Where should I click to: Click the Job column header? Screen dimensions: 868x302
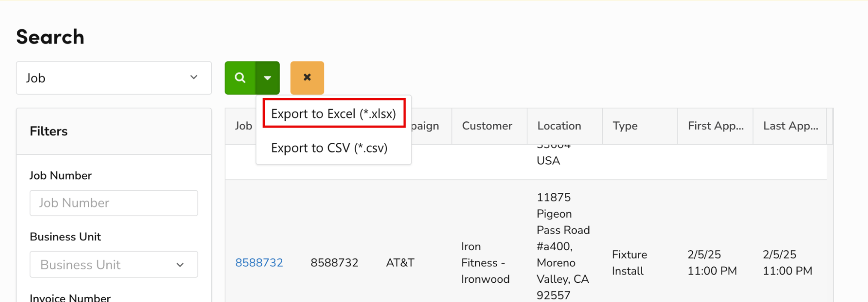(242, 126)
